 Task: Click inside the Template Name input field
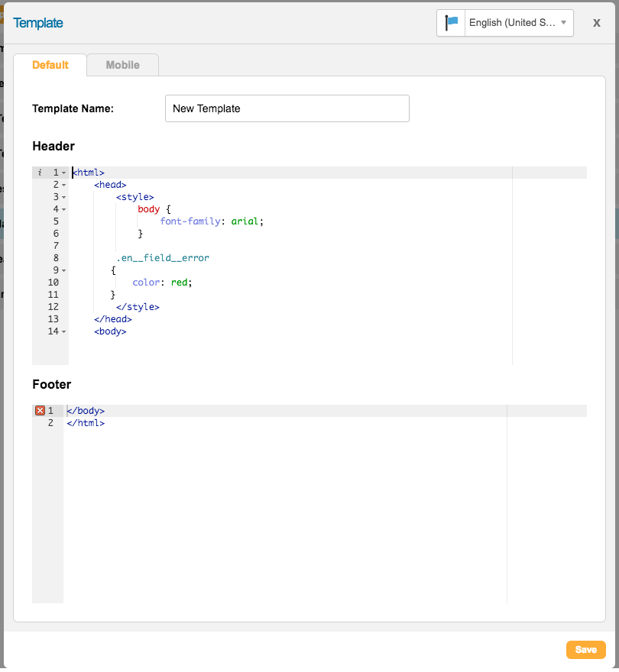click(x=287, y=108)
